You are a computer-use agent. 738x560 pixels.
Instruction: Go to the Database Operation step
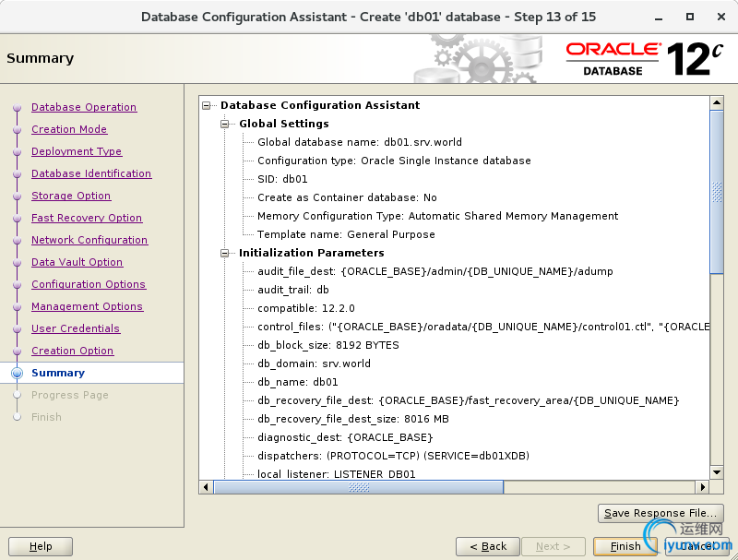pyautogui.click(x=84, y=107)
